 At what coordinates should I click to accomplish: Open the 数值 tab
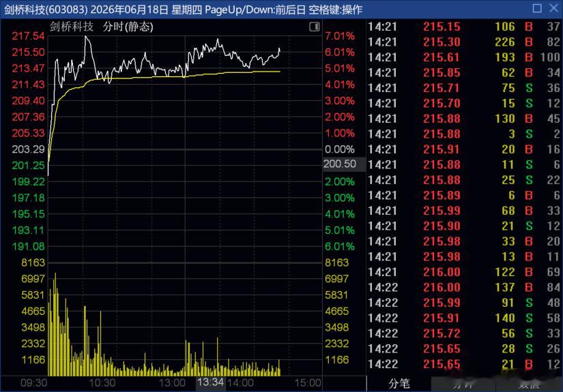point(528,384)
